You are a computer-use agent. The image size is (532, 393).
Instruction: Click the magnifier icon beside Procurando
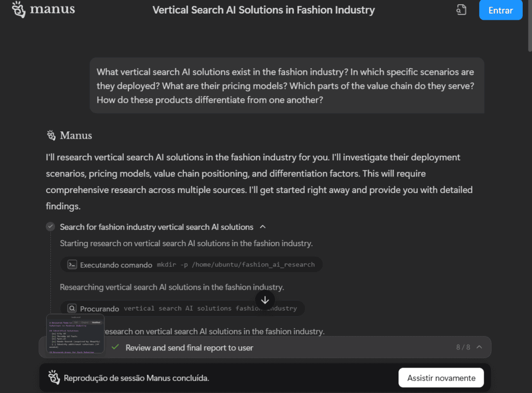point(72,308)
